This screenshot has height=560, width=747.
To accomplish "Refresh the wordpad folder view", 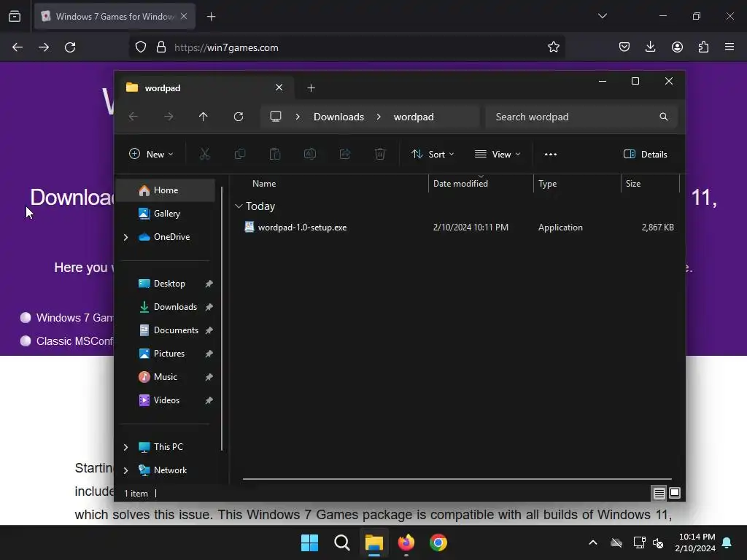I will pyautogui.click(x=239, y=117).
